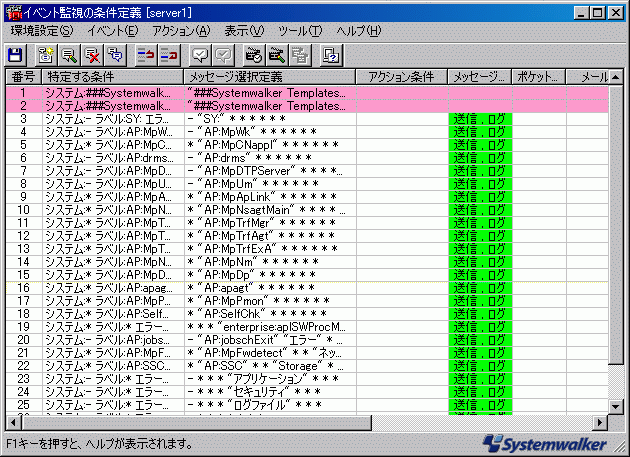Select the "AP:MpCNappl" message cell
Image resolution: width=630 pixels, height=457 pixels.
point(270,145)
